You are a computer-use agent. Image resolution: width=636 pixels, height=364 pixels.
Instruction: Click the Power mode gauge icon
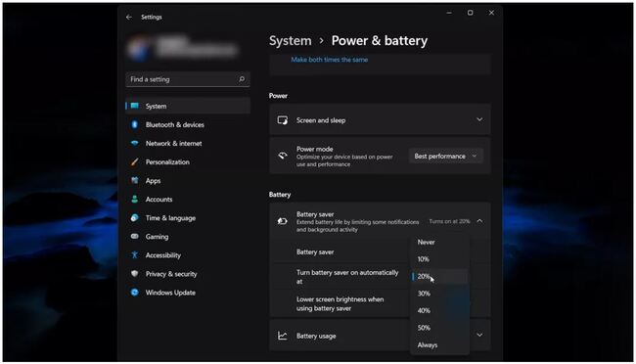pos(283,156)
